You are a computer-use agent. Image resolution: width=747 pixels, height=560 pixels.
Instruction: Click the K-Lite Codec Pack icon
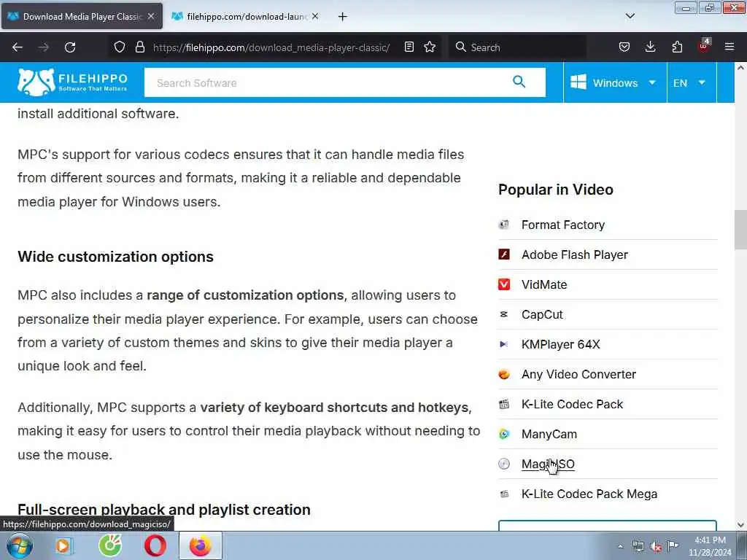[504, 404]
